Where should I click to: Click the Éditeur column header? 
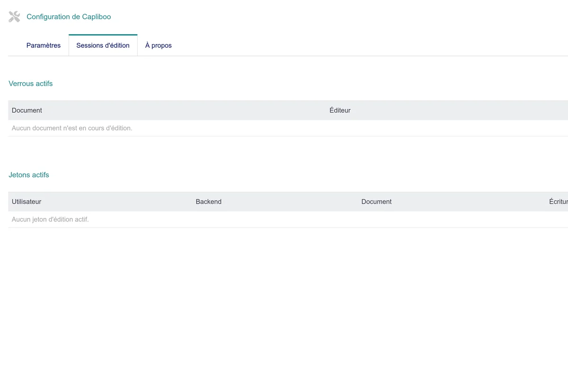click(340, 110)
